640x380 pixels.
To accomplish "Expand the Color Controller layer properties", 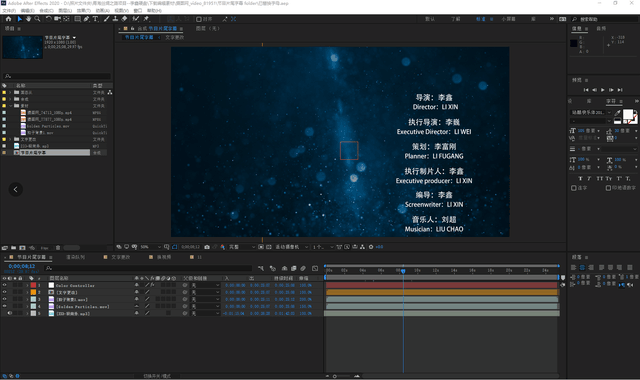I will (x=27, y=285).
